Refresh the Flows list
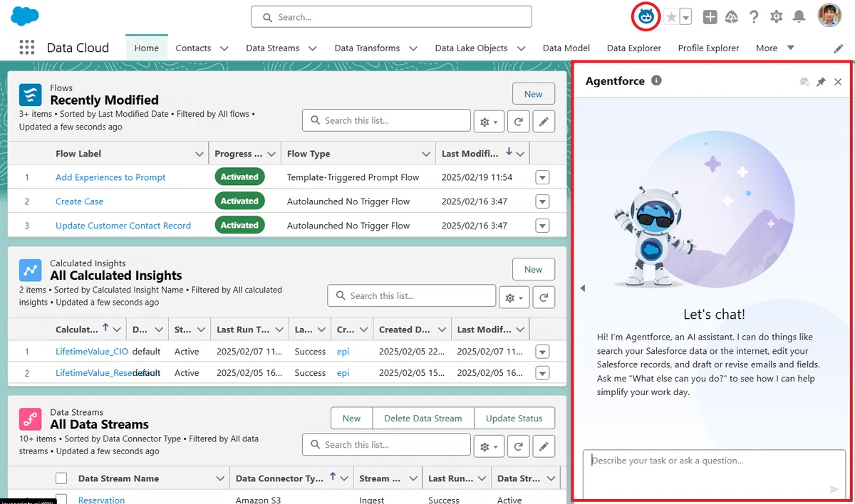This screenshot has width=855, height=504. coord(519,121)
